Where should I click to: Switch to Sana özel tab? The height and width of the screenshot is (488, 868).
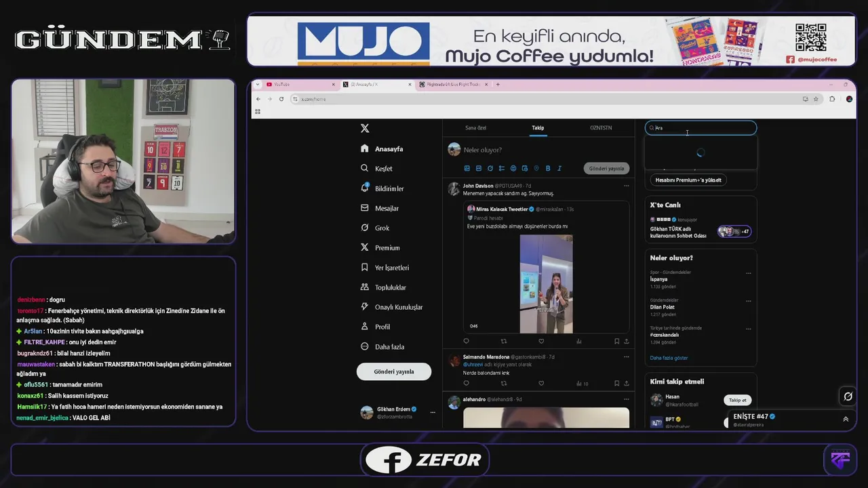[x=475, y=127]
